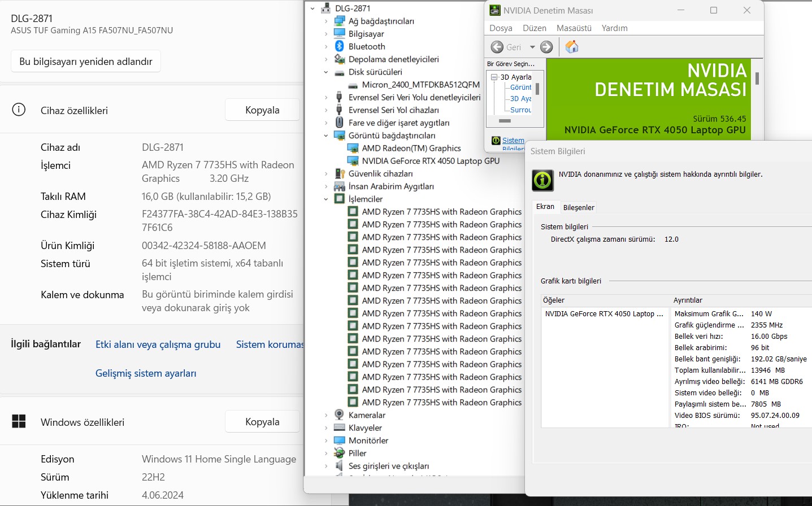Click the scrollbar right of the NVIDIA banner
Image resolution: width=812 pixels, height=506 pixels.
pyautogui.click(x=757, y=79)
